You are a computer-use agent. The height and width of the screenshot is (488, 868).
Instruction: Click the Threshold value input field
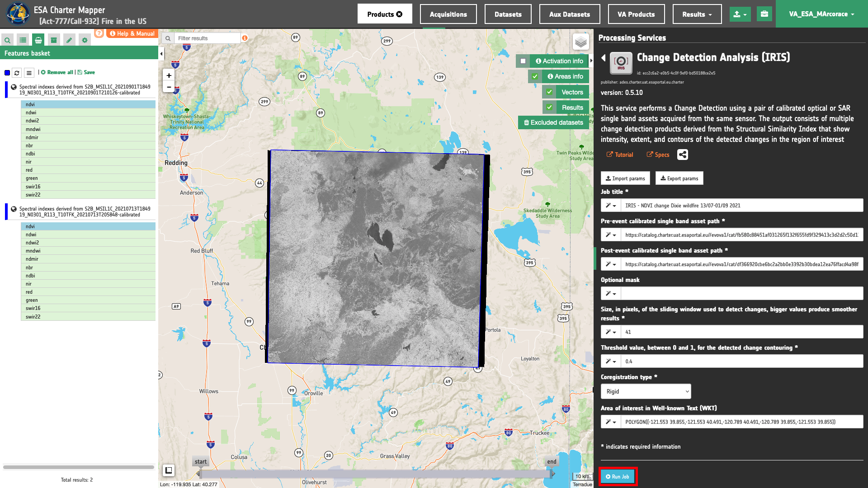(742, 361)
